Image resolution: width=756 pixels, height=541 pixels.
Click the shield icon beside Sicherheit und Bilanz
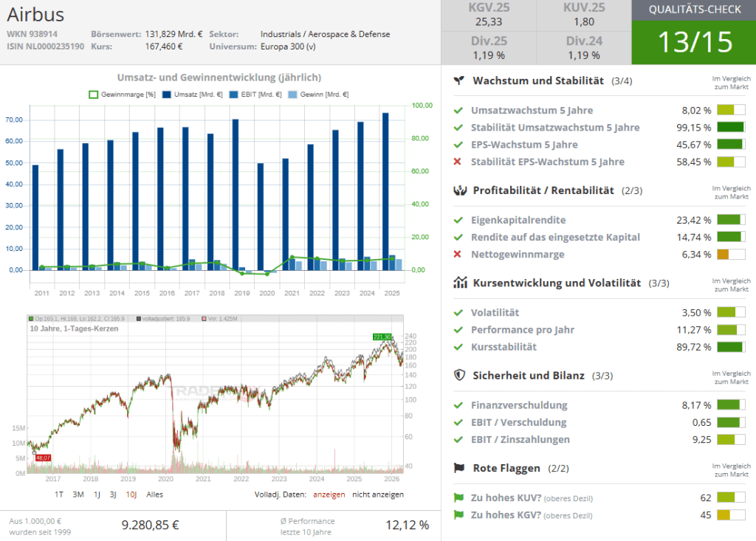click(x=459, y=376)
